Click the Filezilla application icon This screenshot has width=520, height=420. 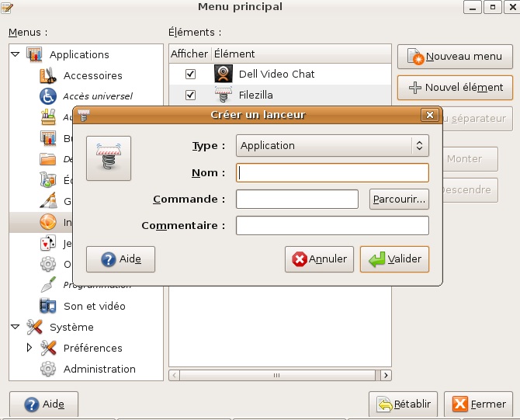pos(224,95)
